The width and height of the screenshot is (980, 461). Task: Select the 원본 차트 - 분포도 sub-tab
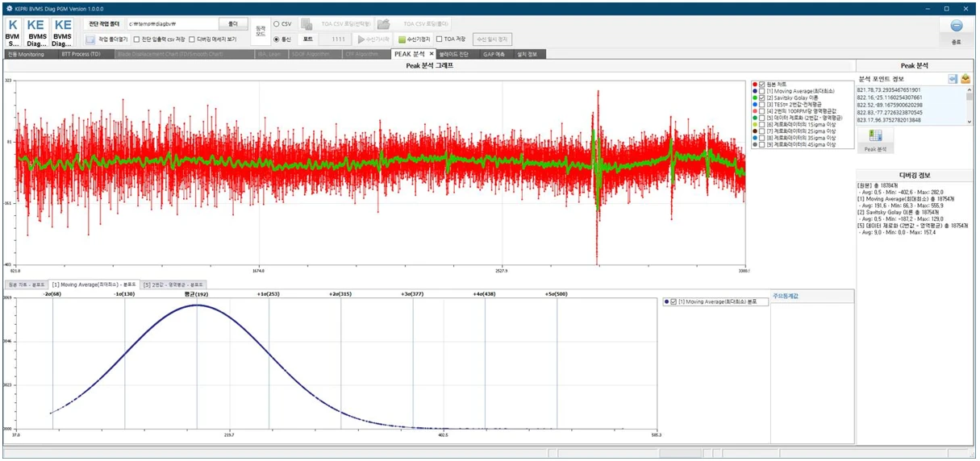27,284
